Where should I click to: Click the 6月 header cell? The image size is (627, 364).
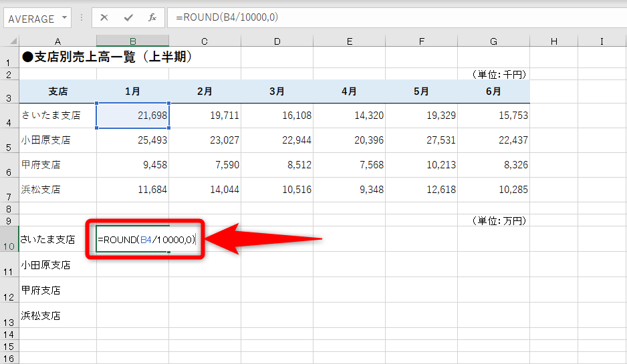(493, 92)
